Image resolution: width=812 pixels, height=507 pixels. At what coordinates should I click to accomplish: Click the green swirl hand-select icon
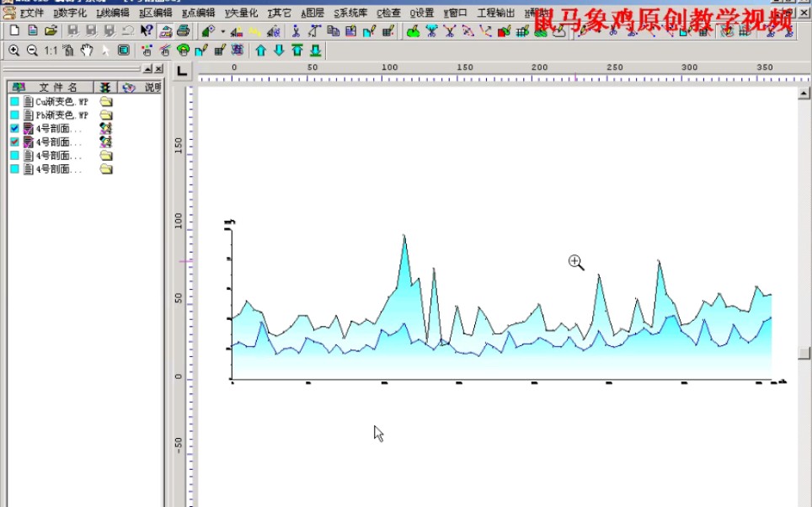pos(183,51)
